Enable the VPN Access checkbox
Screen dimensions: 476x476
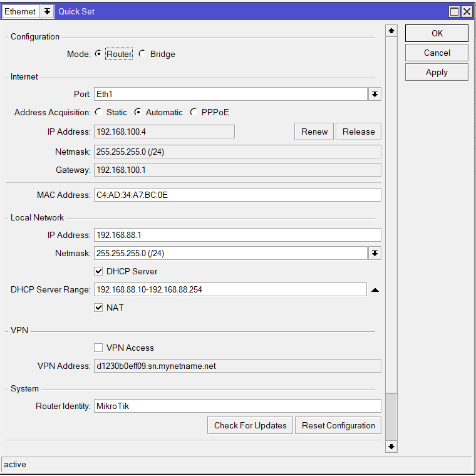click(x=98, y=348)
